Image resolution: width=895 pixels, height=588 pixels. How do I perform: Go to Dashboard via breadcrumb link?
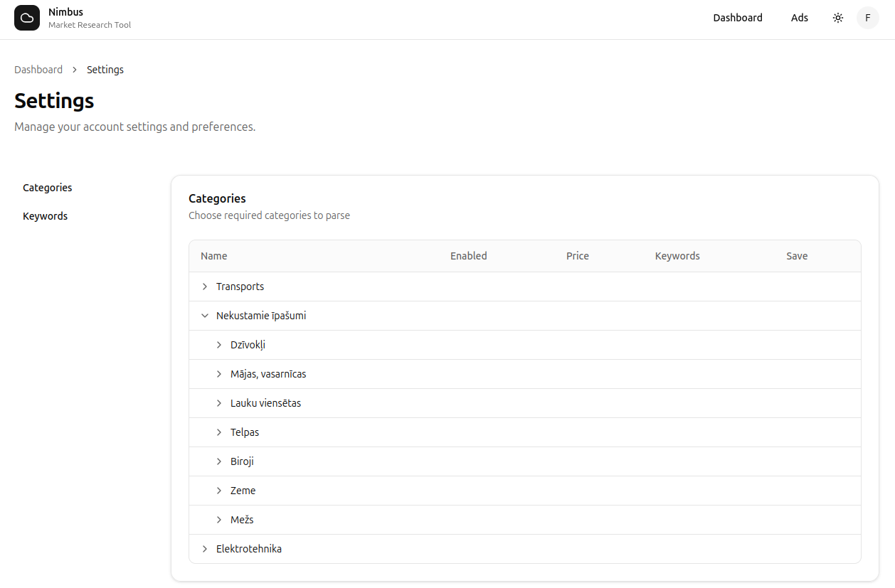coord(38,70)
